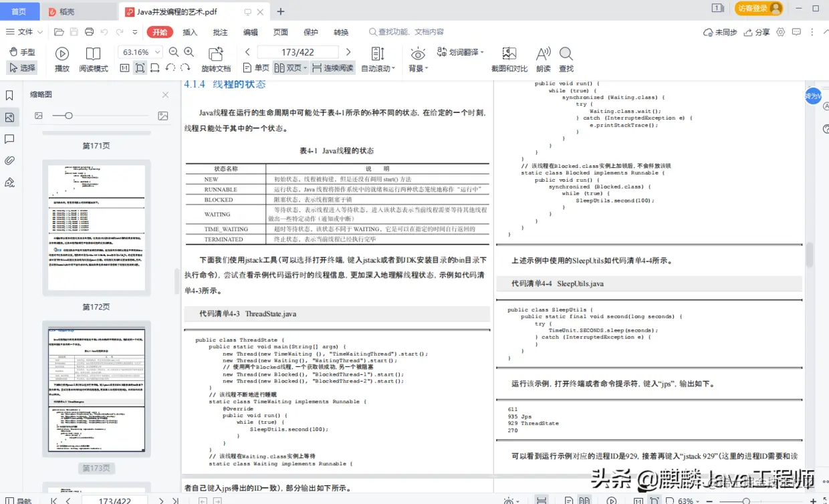Image resolution: width=829 pixels, height=504 pixels.
Task: Toggle 导航 navigation in status bar
Action: coord(17,500)
